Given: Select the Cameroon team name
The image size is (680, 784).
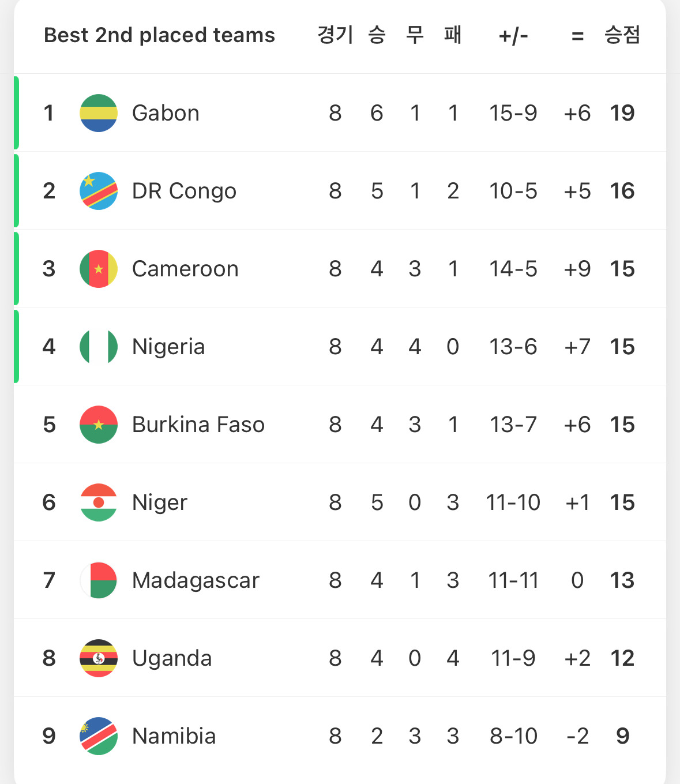Looking at the screenshot, I should 185,269.
